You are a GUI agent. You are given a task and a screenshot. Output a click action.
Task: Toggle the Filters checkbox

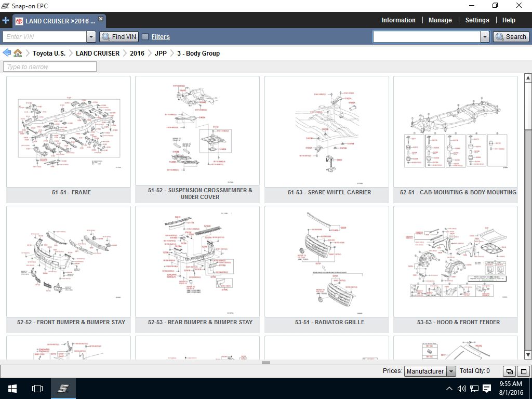pyautogui.click(x=145, y=37)
